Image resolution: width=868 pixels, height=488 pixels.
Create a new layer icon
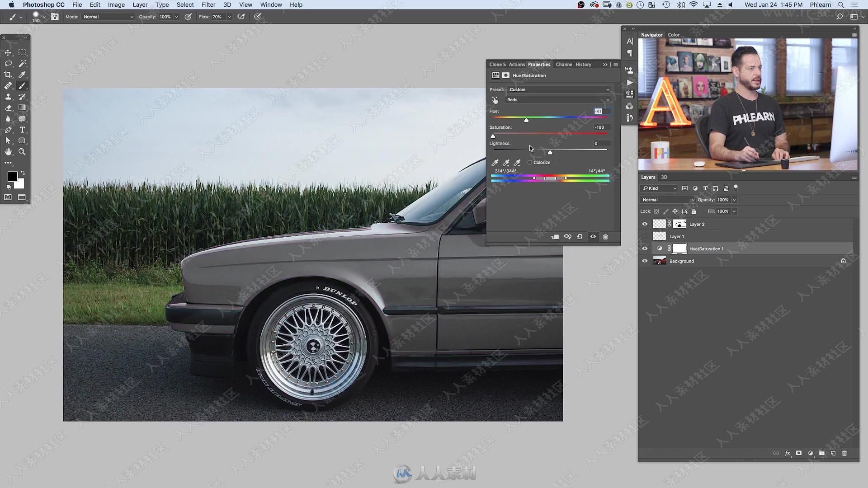click(x=833, y=453)
